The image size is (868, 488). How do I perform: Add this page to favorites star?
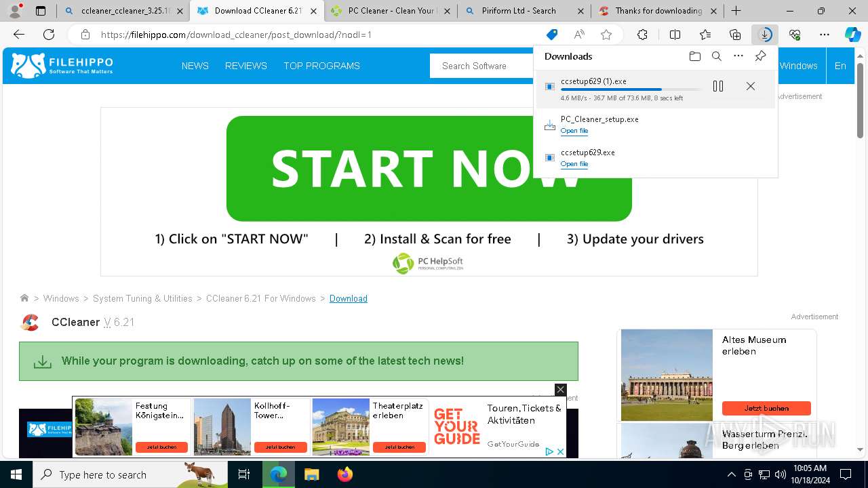[606, 35]
